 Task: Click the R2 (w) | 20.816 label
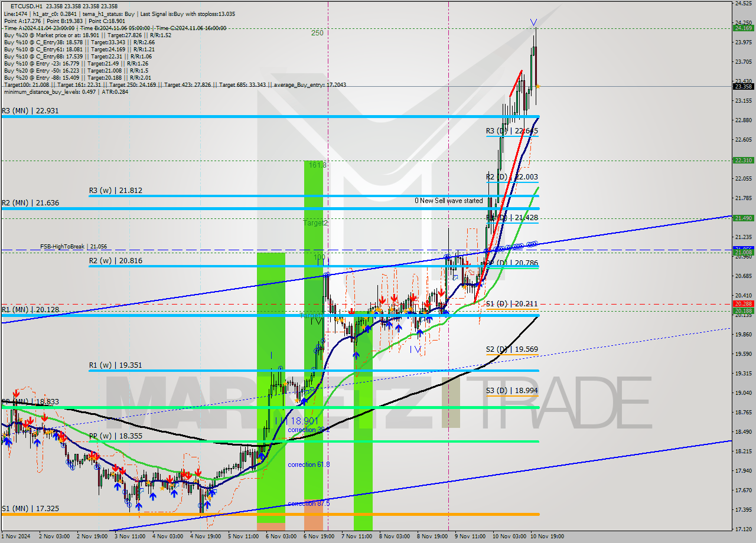(116, 260)
